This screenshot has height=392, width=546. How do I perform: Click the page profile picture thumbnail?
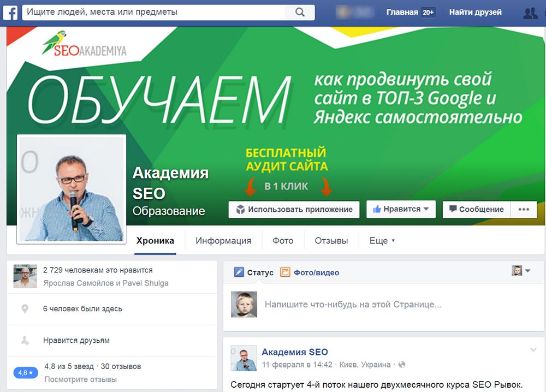72,188
